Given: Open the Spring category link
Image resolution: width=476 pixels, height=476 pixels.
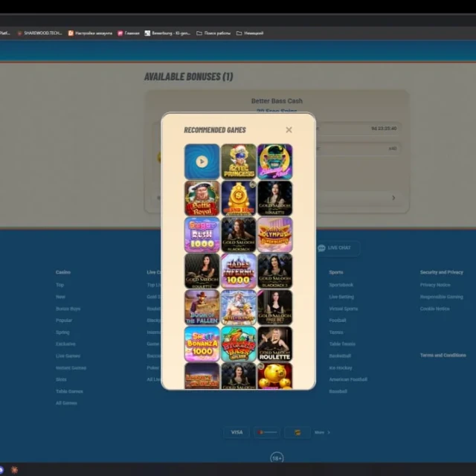Looking at the screenshot, I should point(62,332).
